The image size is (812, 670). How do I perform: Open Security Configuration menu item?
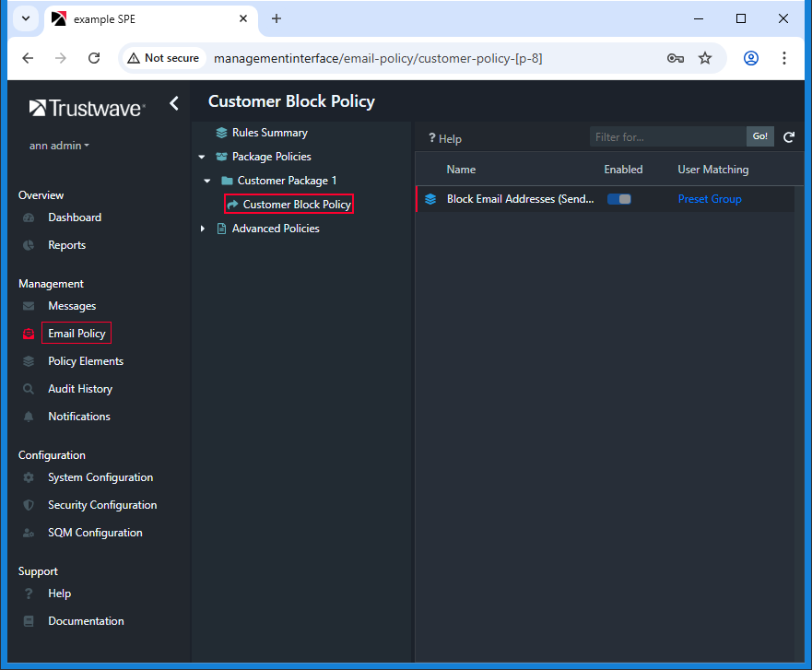pos(102,505)
